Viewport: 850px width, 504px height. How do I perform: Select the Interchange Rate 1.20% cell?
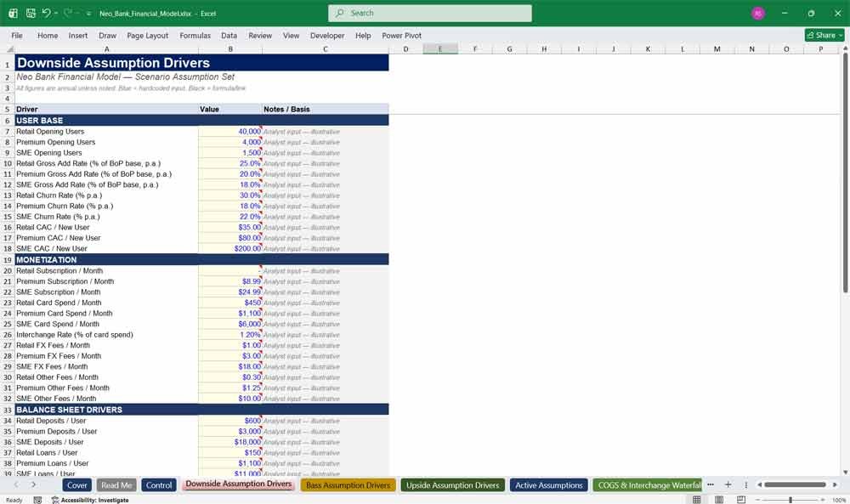pos(230,334)
